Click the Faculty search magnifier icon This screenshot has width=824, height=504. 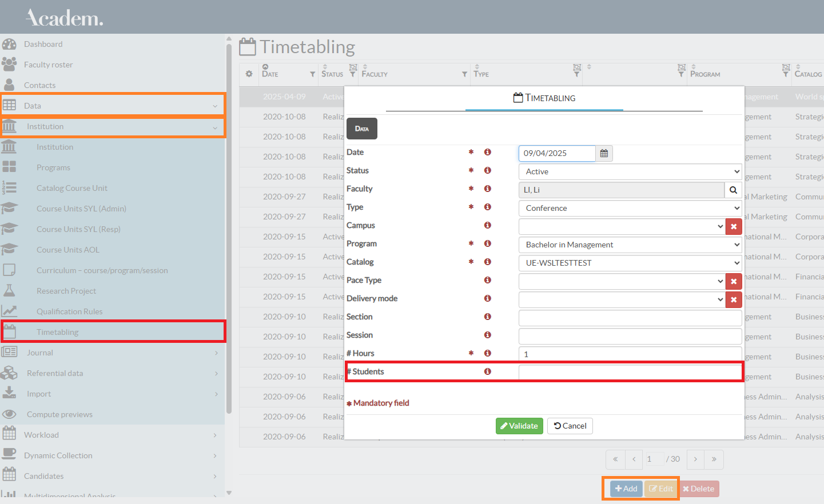pyautogui.click(x=733, y=190)
